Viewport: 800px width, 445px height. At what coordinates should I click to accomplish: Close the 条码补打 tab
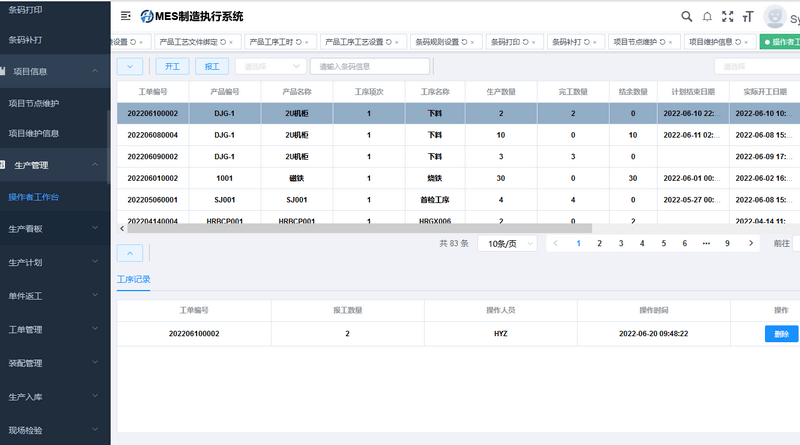(595, 42)
